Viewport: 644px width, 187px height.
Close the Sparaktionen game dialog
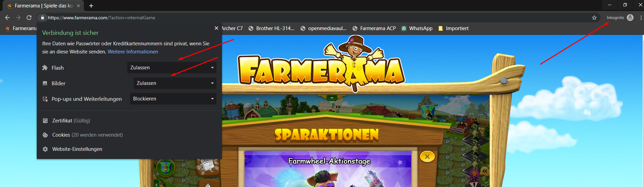click(x=427, y=157)
